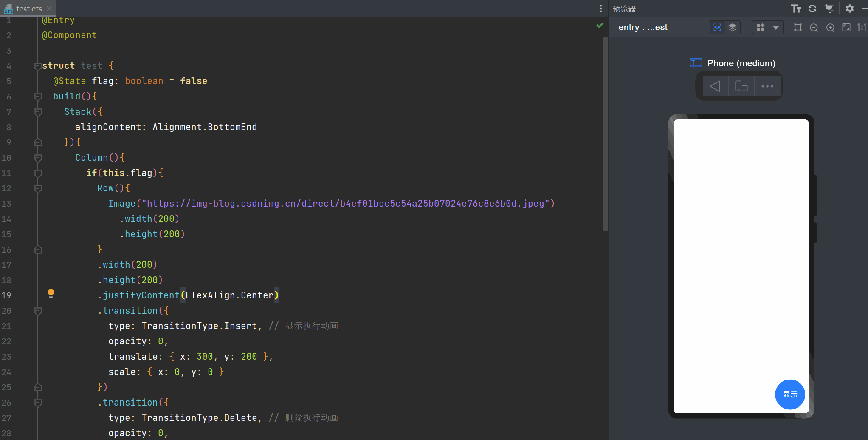Collapse the Stack fold marker at line 7
Screen dimensions: 868x440
[x=38, y=112]
